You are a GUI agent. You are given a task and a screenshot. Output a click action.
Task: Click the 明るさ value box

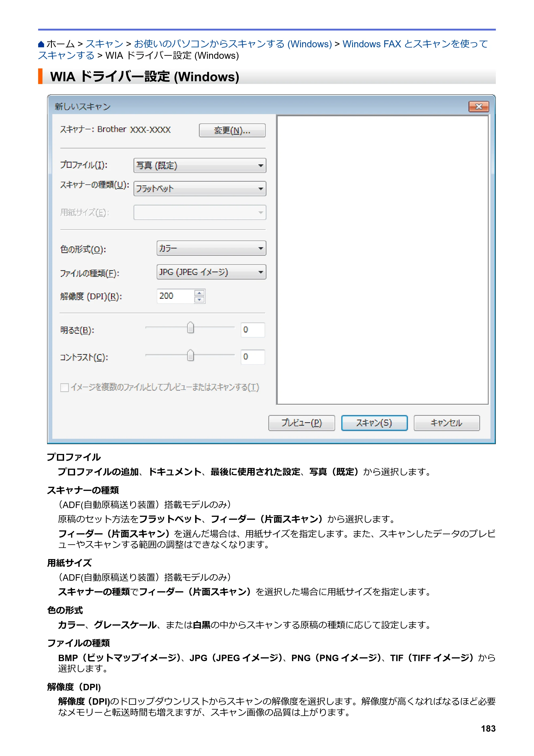pos(253,330)
